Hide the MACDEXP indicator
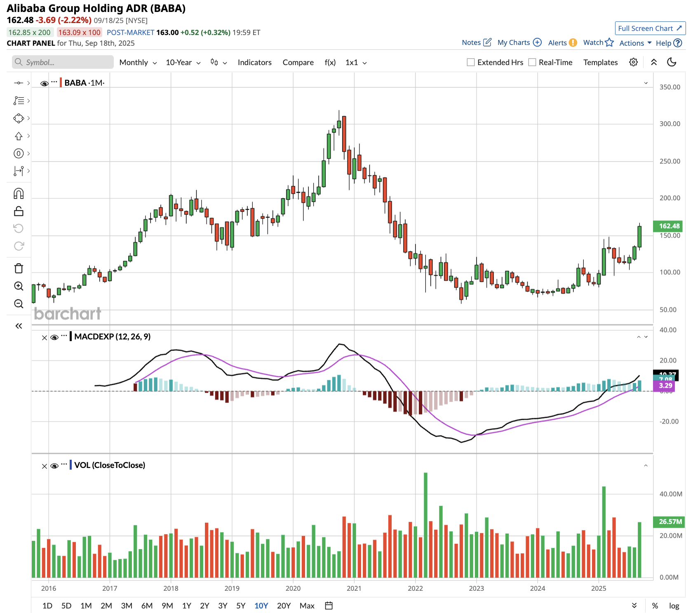Viewport: 700px width, 613px height. pyautogui.click(x=54, y=338)
